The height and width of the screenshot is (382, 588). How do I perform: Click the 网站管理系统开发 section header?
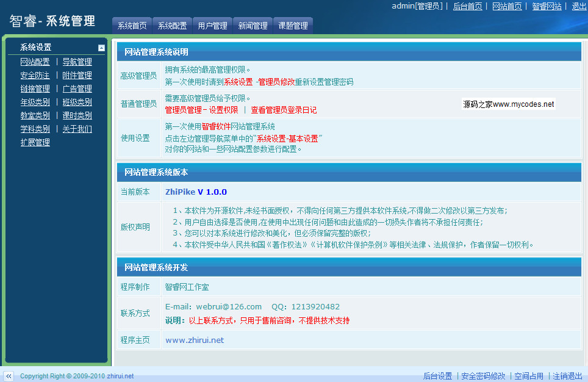coord(349,267)
